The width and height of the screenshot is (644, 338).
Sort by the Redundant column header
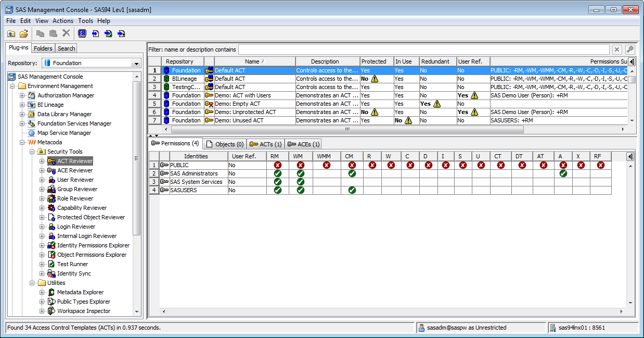[x=438, y=61]
